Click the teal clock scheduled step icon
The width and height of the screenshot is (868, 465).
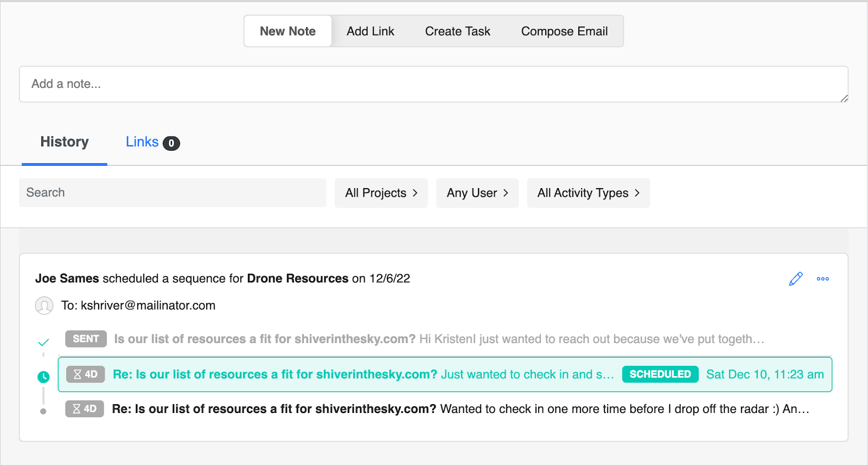click(x=43, y=377)
